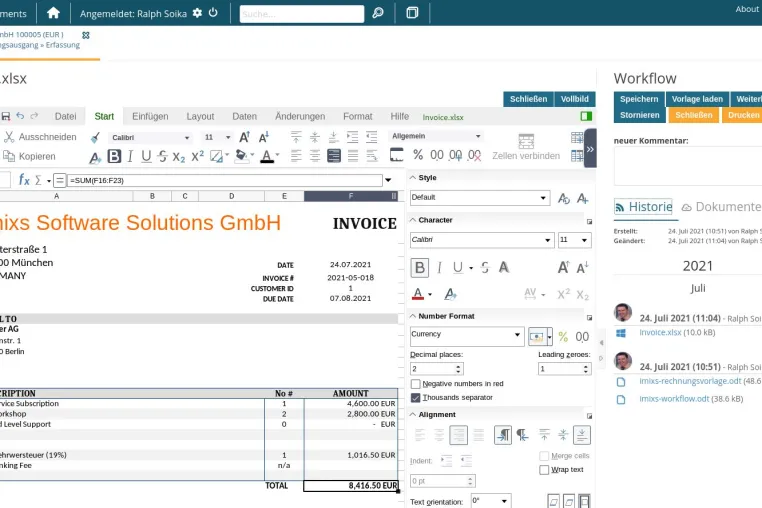762x508 pixels.
Task: Pick font color in the toolbar
Action: (267, 156)
